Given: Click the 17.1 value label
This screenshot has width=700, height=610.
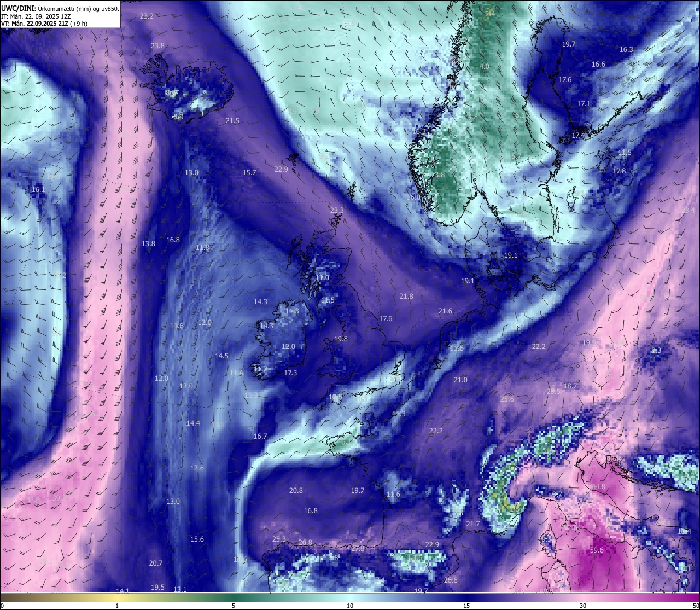Looking at the screenshot, I should click(x=584, y=104).
